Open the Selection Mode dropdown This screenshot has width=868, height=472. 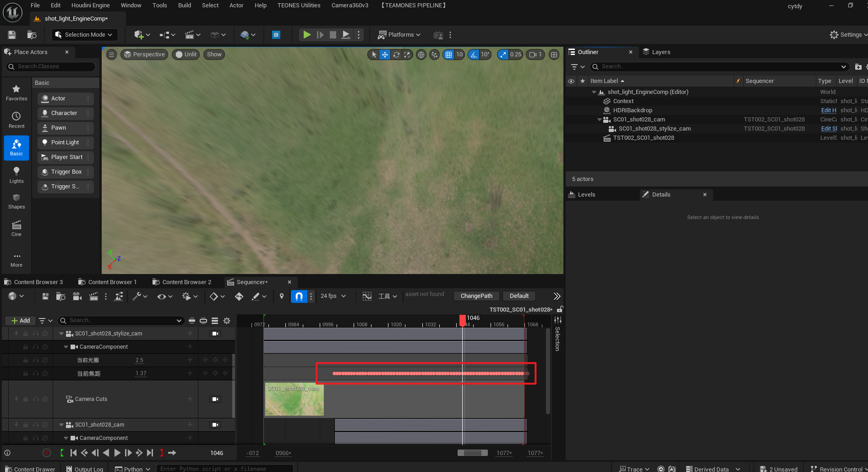pos(84,35)
